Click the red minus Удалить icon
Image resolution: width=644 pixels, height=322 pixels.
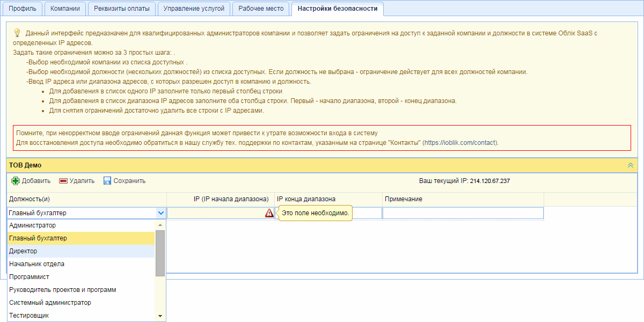click(x=63, y=181)
